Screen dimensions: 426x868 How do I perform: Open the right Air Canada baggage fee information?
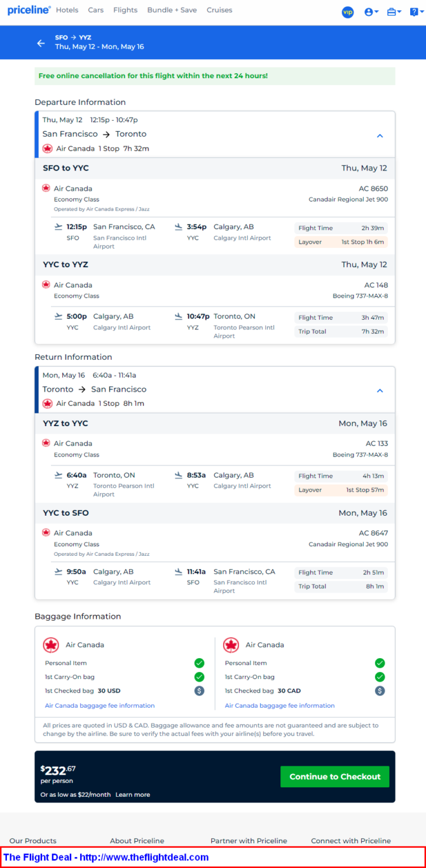(280, 705)
